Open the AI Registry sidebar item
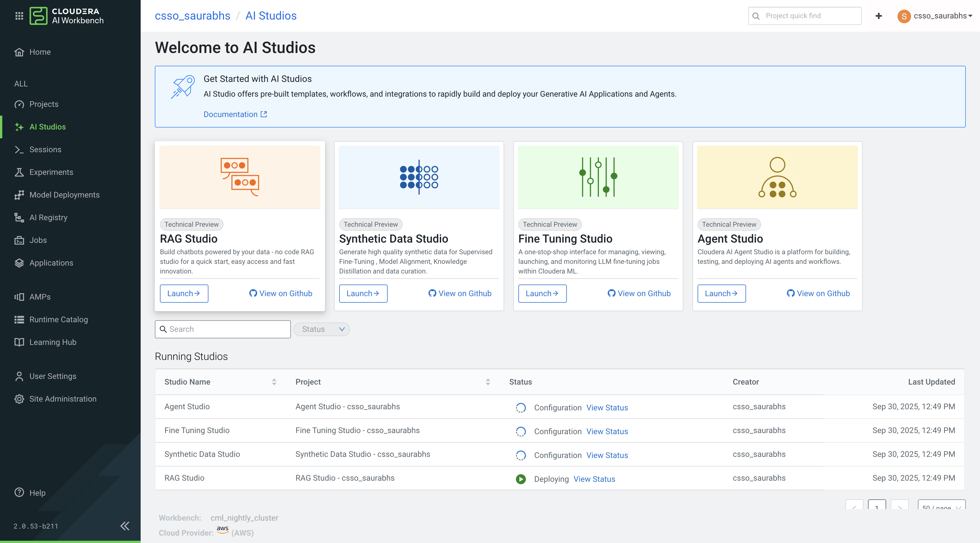The image size is (980, 543). [48, 217]
